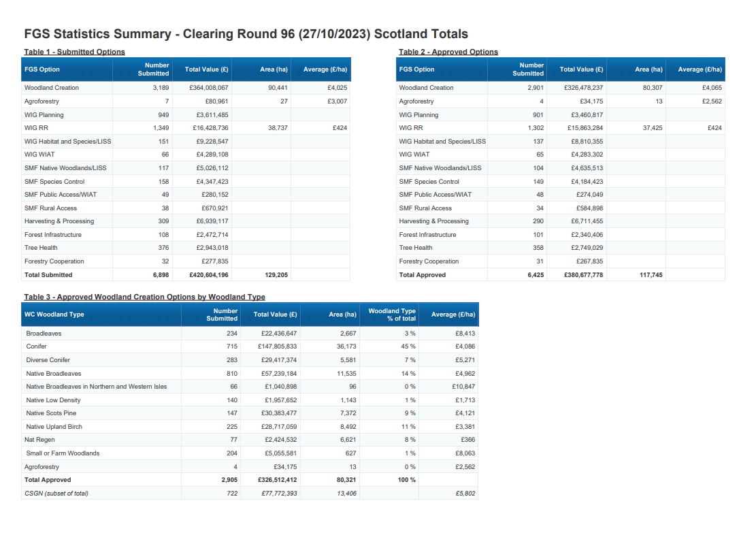Viewport: 756px width, 533px height.
Task: Click Table 1 Woodland Creation value £364,008,067
Action: [x=208, y=88]
